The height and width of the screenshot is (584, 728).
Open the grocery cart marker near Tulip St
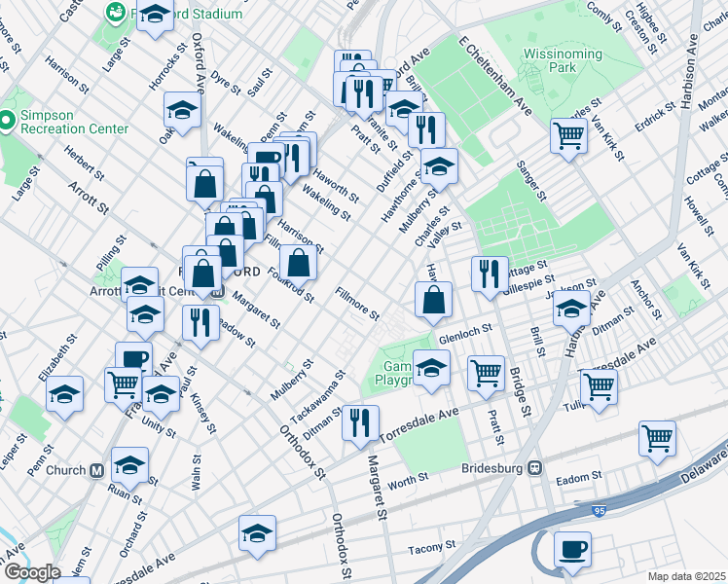pyautogui.click(x=599, y=391)
